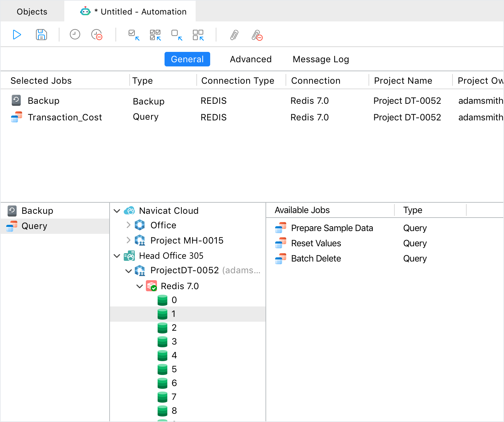Click the Navicat Cloud icon in the tree

[129, 210]
